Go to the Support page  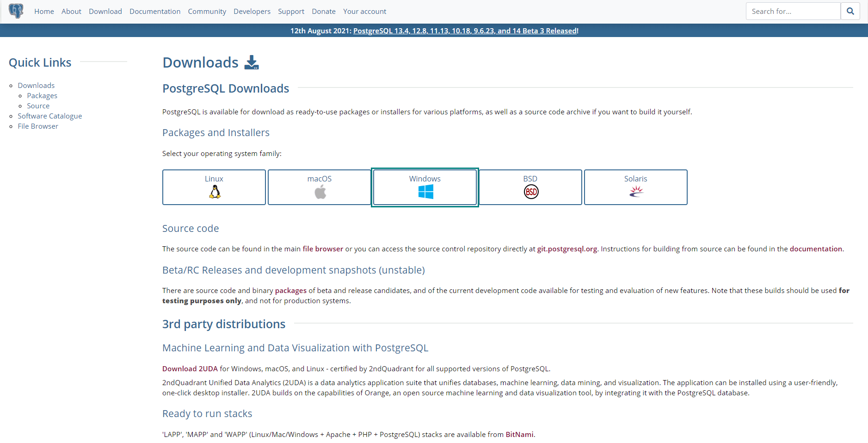click(x=291, y=12)
